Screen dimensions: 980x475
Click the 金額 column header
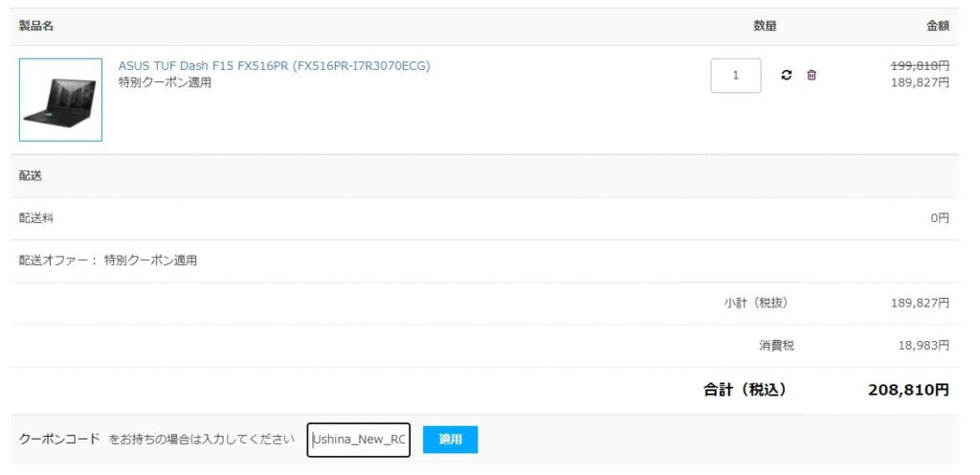point(937,27)
